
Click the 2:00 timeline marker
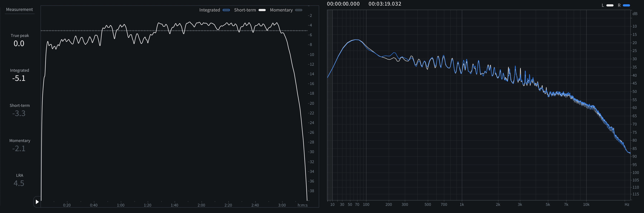click(201, 205)
